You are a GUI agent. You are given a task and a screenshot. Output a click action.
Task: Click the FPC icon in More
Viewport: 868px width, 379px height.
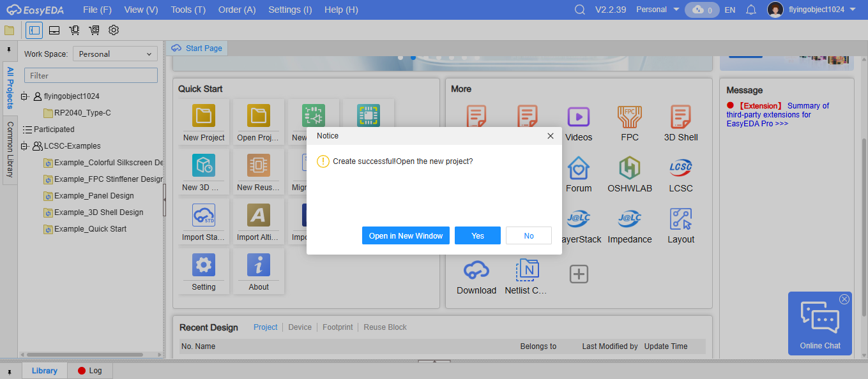(x=629, y=118)
